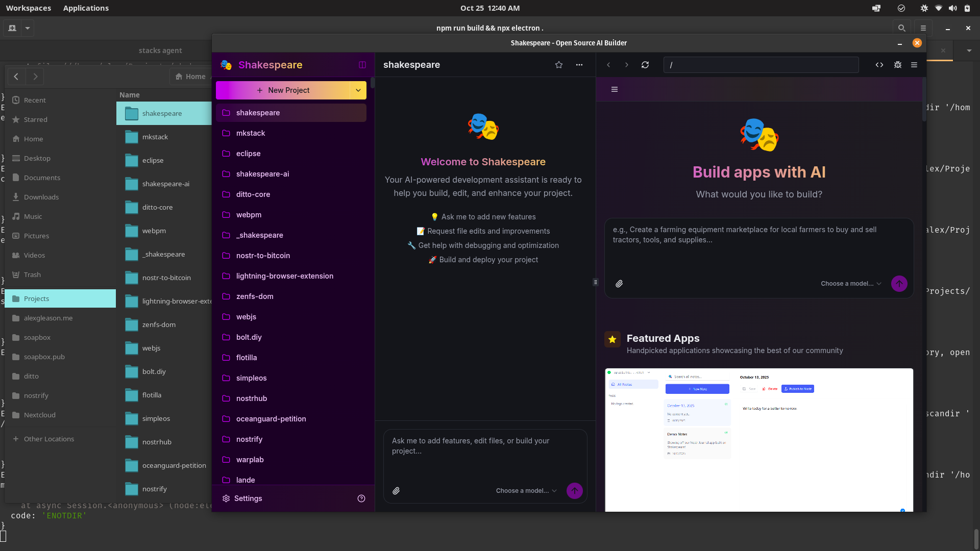This screenshot has height=551, width=980.
Task: Open the preview Choose a model selector
Action: (851, 284)
